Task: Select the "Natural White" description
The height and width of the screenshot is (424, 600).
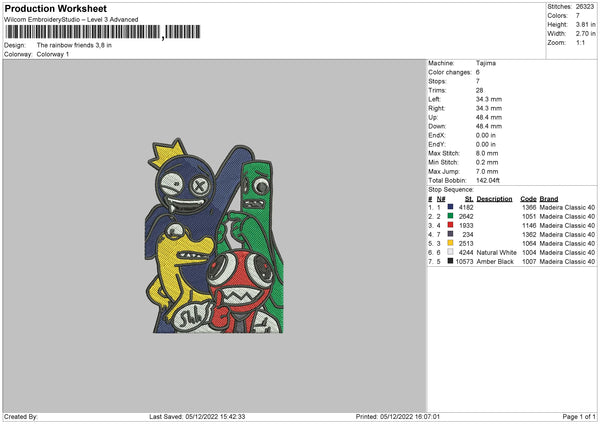Action: click(496, 252)
